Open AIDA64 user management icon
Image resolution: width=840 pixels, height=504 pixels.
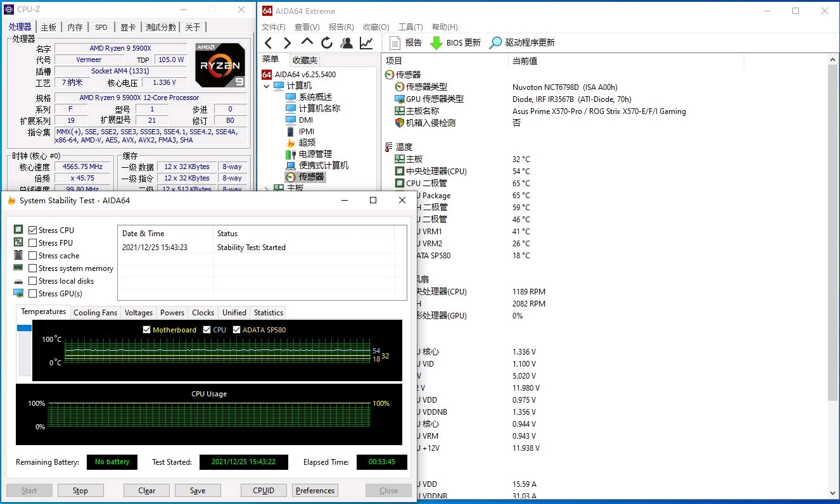347,42
